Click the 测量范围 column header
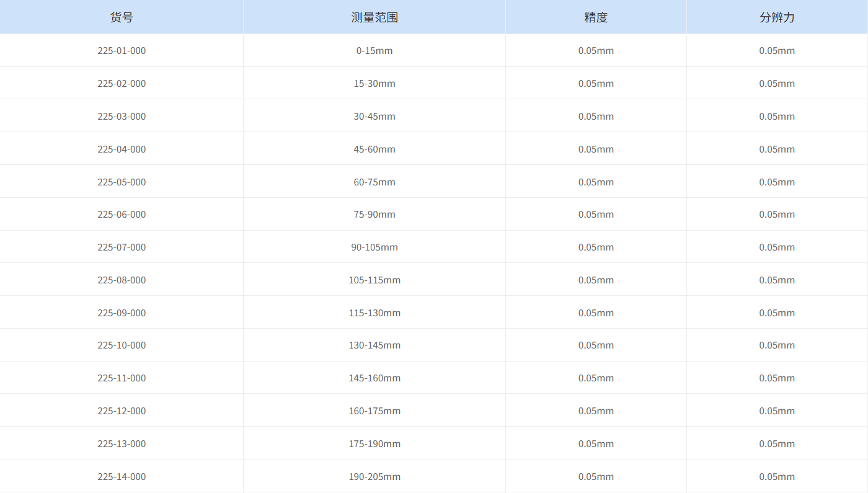The image size is (868, 493). click(374, 17)
